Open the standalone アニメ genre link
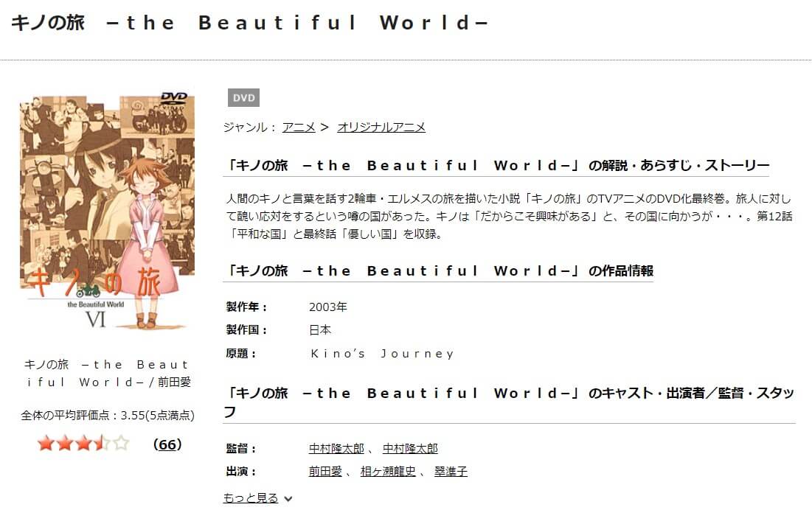The image size is (812, 510). [299, 128]
